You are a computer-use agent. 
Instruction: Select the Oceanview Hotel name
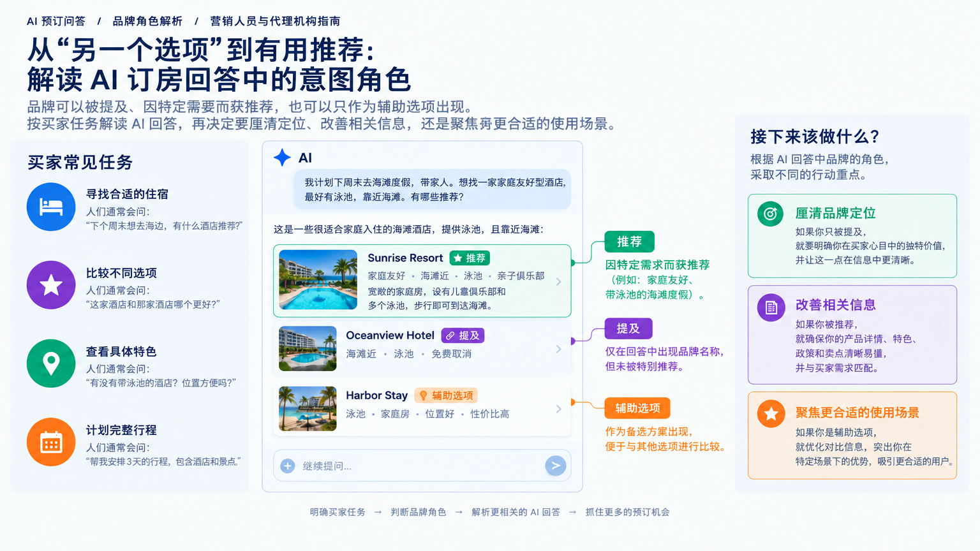[x=390, y=335]
